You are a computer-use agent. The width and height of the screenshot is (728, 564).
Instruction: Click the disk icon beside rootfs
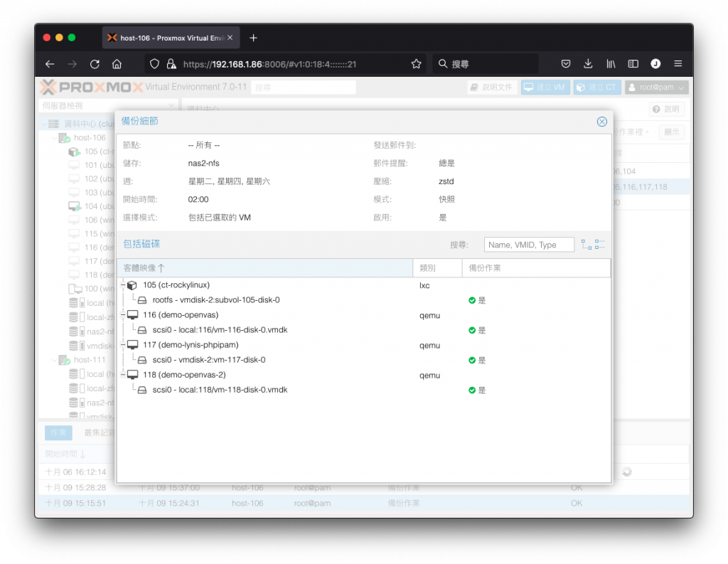click(x=142, y=300)
